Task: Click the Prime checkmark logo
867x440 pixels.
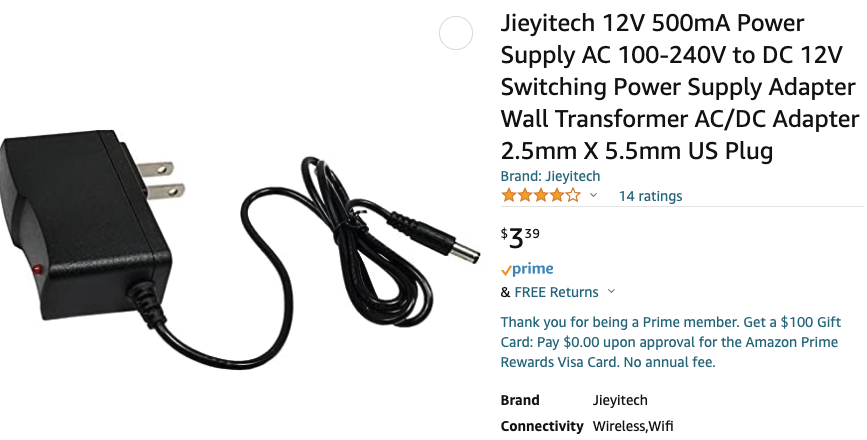Action: tap(527, 269)
